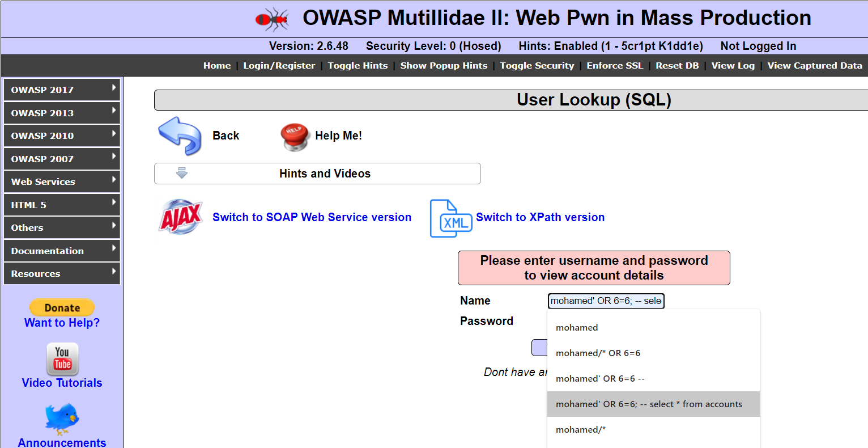Click the AJAX detergent icon
The height and width of the screenshot is (448, 868).
[x=180, y=216]
